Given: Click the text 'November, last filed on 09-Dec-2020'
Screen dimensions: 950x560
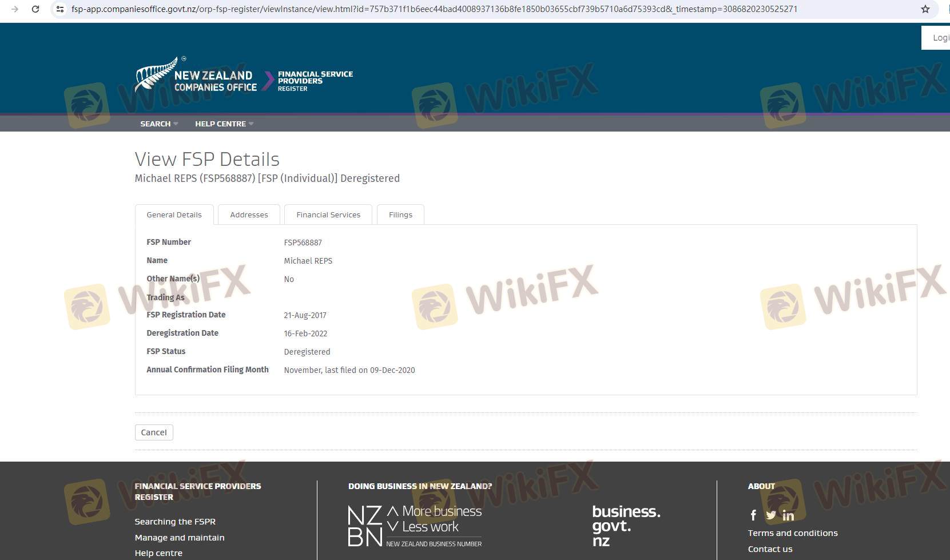Looking at the screenshot, I should pyautogui.click(x=349, y=370).
